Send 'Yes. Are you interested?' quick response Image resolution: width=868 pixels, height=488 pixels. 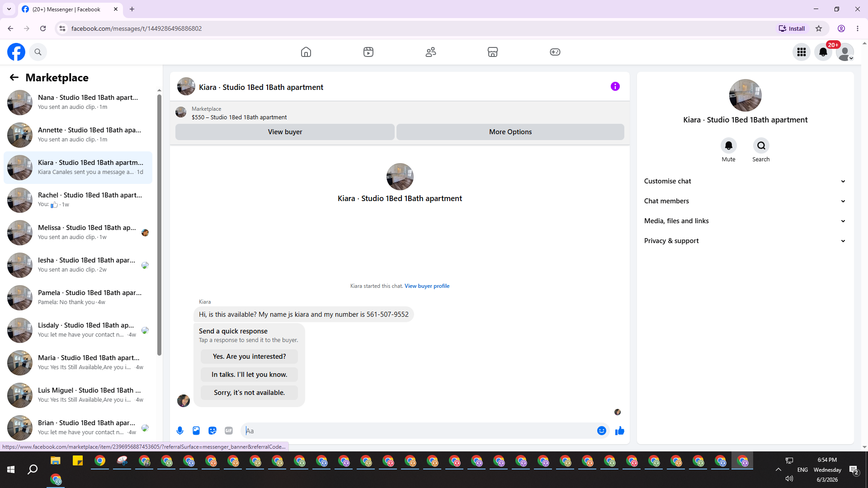249,357
